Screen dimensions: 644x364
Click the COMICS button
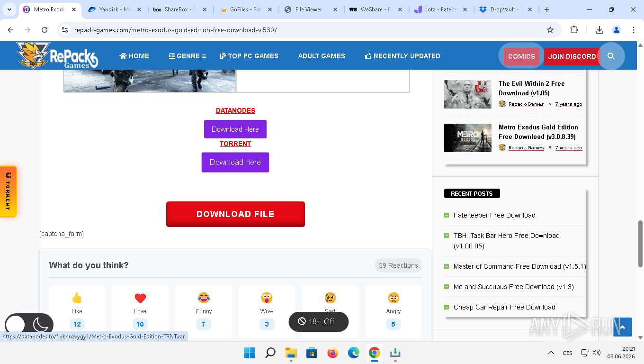click(x=521, y=56)
